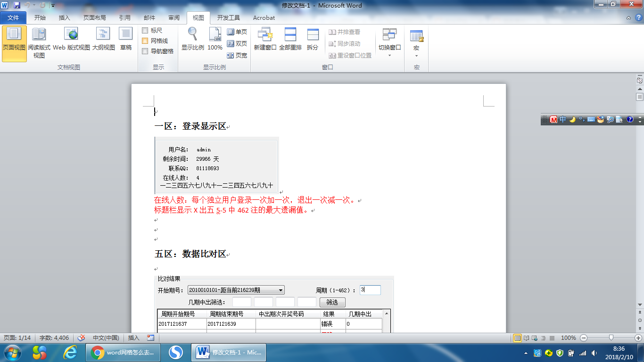Screen dimensions: 644x362
Task: Click the 筛选 filter button
Action: coord(332,302)
